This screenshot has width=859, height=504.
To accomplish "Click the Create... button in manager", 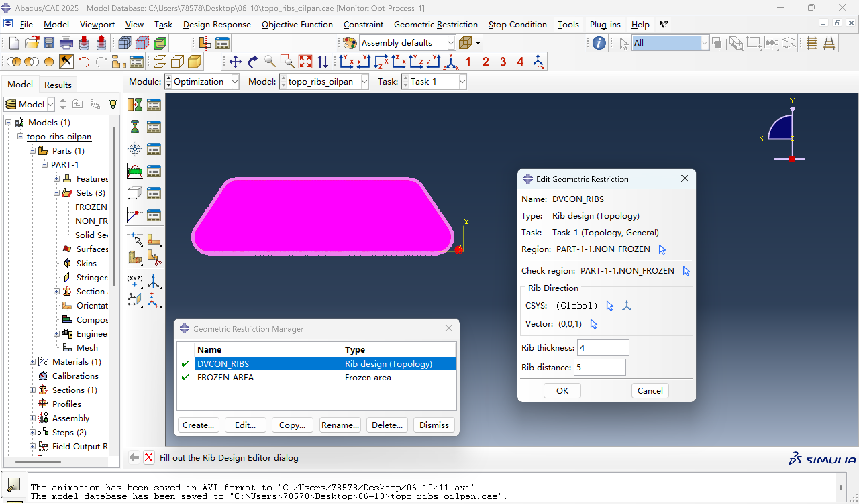I will 198,425.
